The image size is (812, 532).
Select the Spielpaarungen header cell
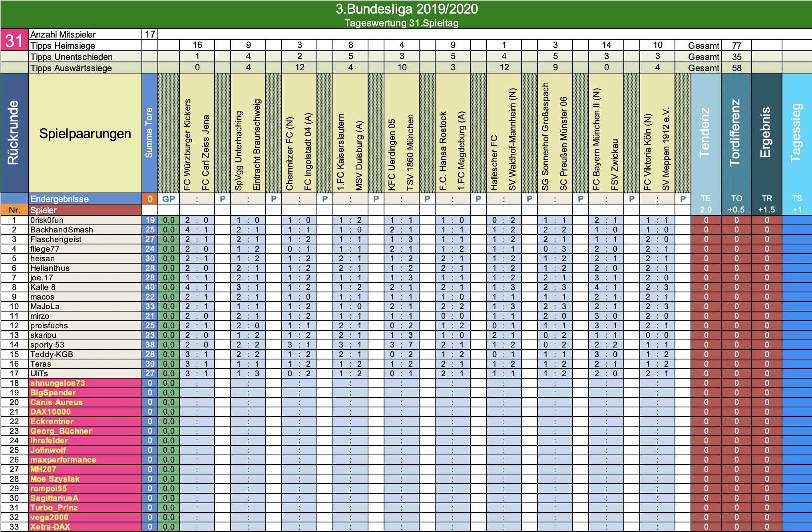coord(85,133)
